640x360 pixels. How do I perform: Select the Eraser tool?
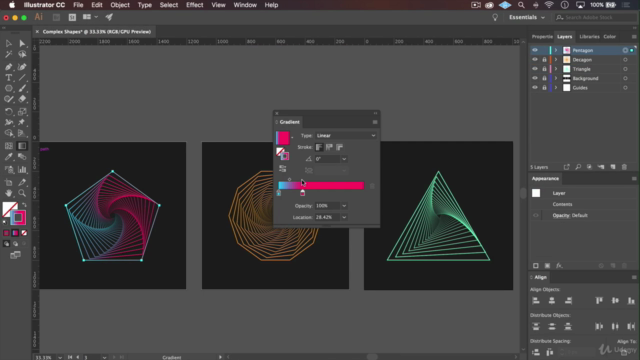pos(22,99)
